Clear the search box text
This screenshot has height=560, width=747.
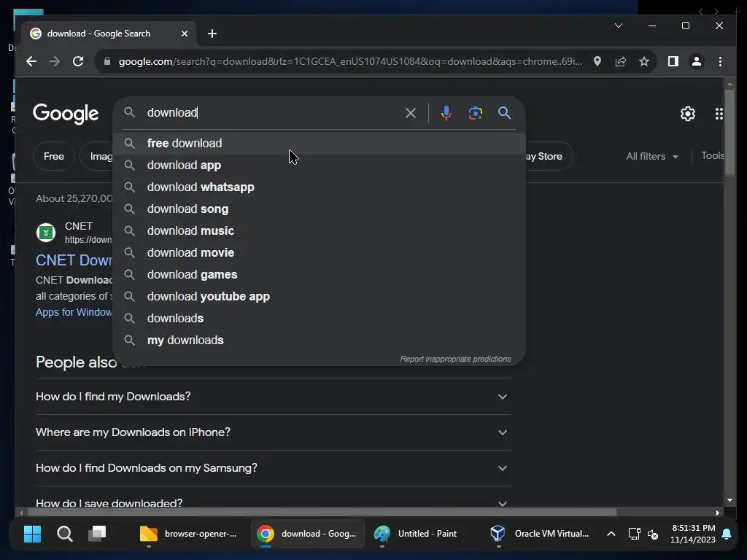[x=410, y=113]
